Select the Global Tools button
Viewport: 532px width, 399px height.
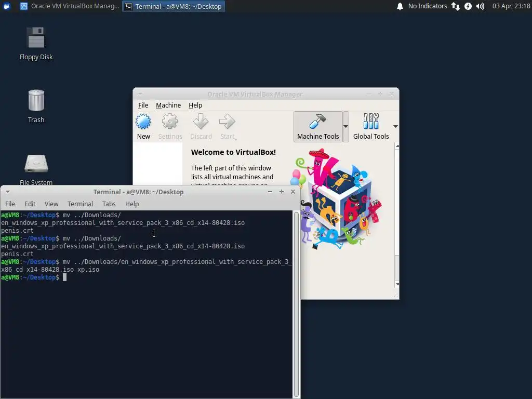tap(371, 127)
